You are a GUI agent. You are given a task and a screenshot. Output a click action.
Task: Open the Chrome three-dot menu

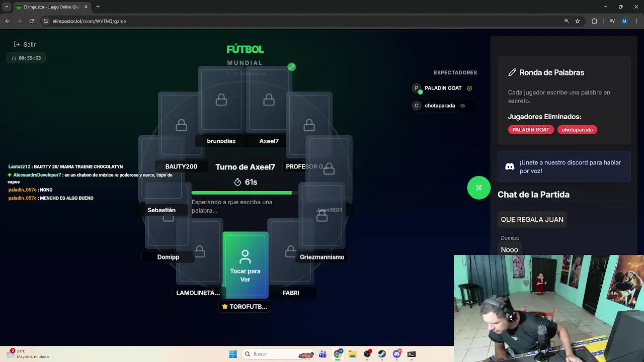tap(636, 21)
